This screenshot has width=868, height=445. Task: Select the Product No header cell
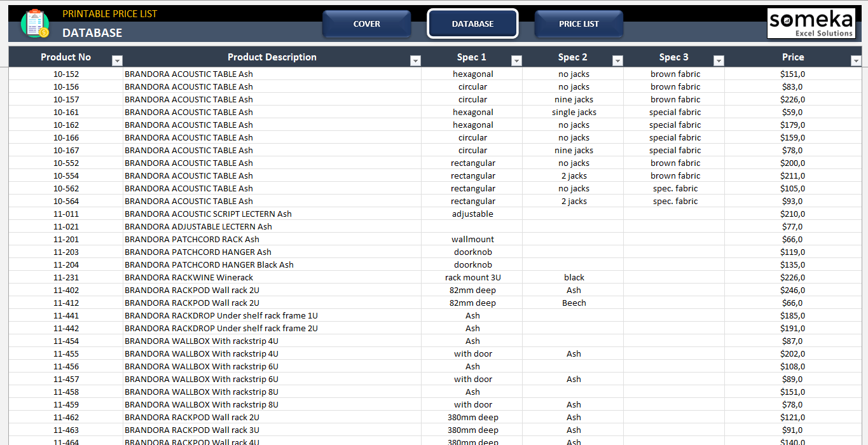point(66,57)
